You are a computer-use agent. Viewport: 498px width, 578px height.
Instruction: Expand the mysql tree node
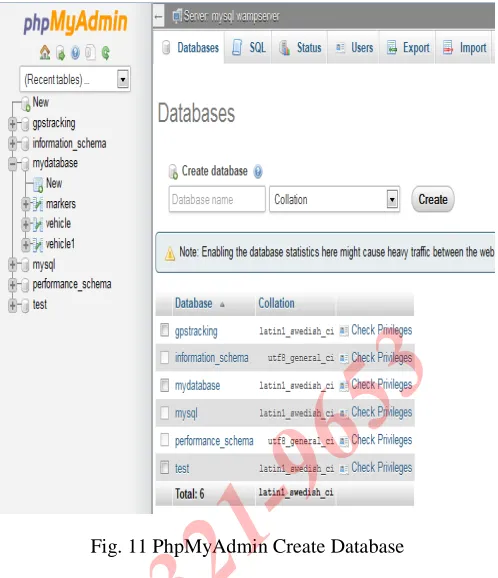(12, 264)
